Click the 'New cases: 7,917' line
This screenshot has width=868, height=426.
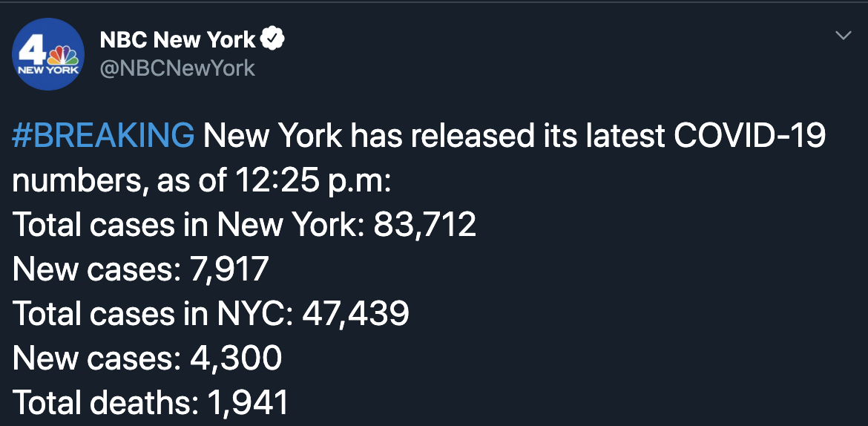tap(140, 269)
